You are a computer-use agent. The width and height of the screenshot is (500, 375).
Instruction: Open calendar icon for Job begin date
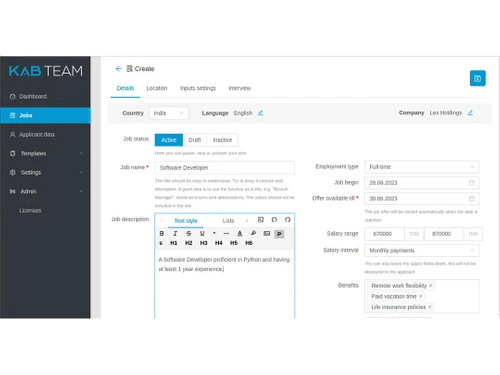(x=472, y=183)
